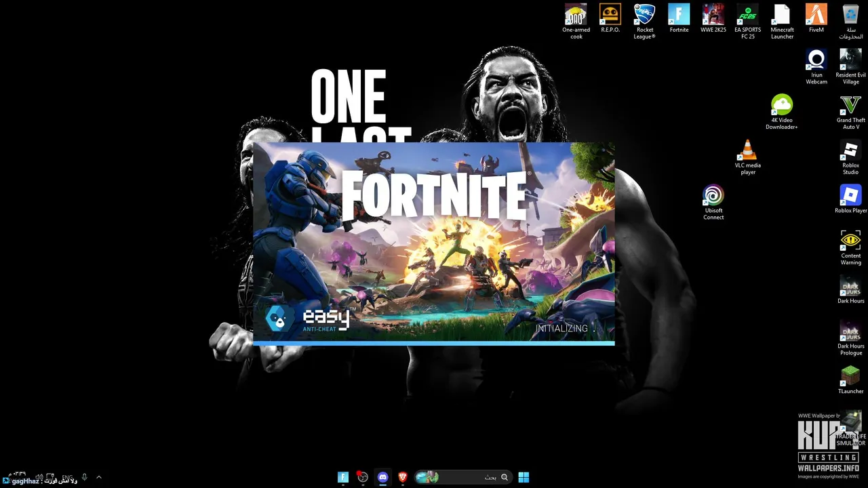
Task: Launch the R.E.P.O. desktop icon
Action: tap(610, 19)
